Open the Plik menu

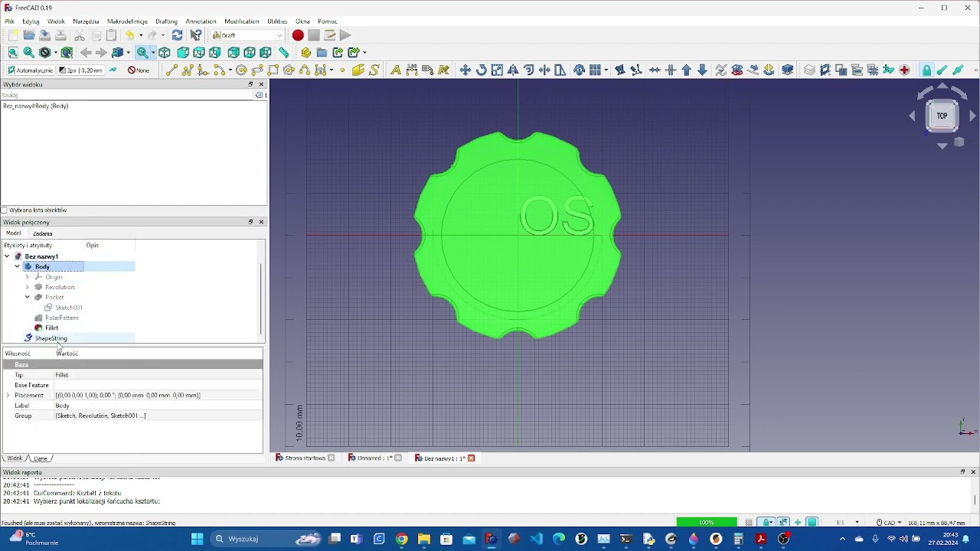pos(9,21)
